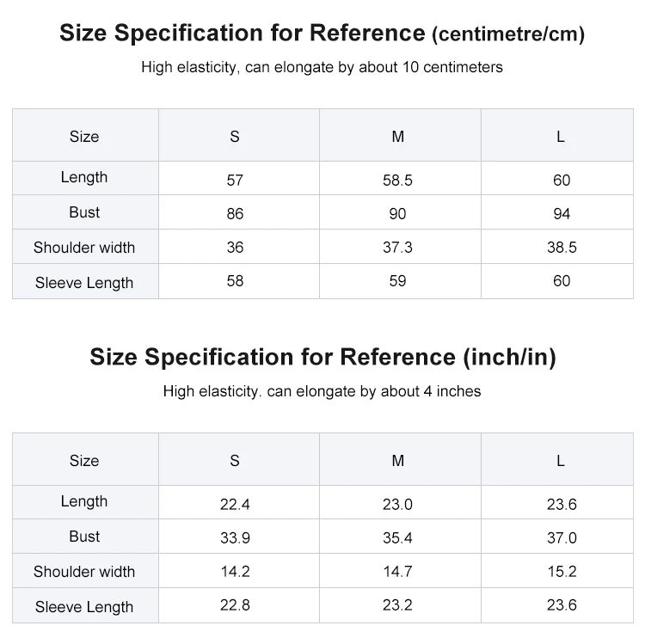Screen dimensions: 645x644
Task: Select the 35.4 bust value cell
Action: pyautogui.click(x=398, y=538)
